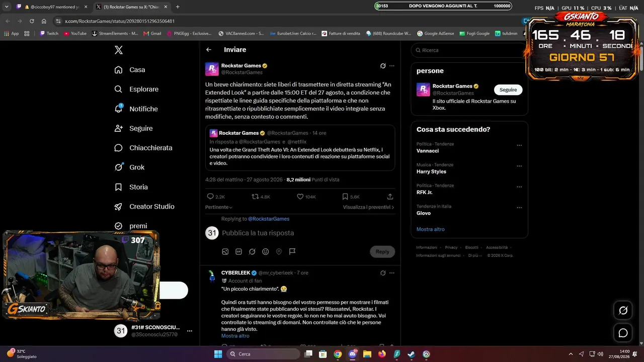Open the quoted Rockstar Games post
644x362 pixels.
click(300, 148)
